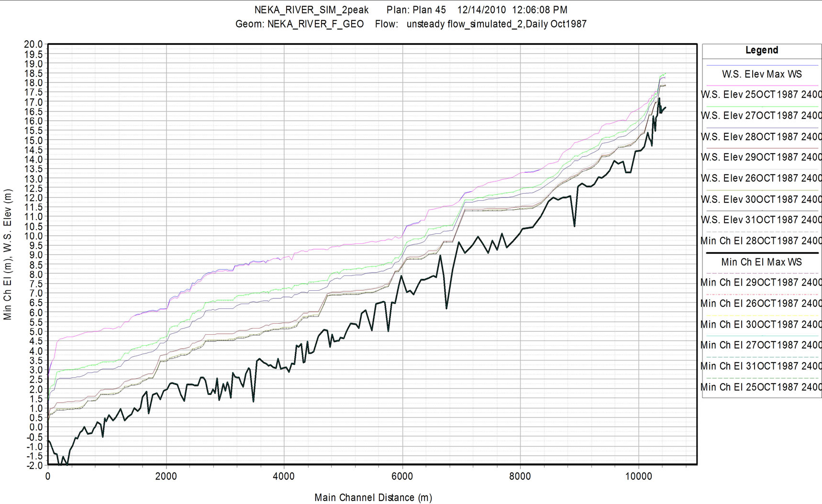Click the y-axis tick label 20.0

pyautogui.click(x=33, y=44)
